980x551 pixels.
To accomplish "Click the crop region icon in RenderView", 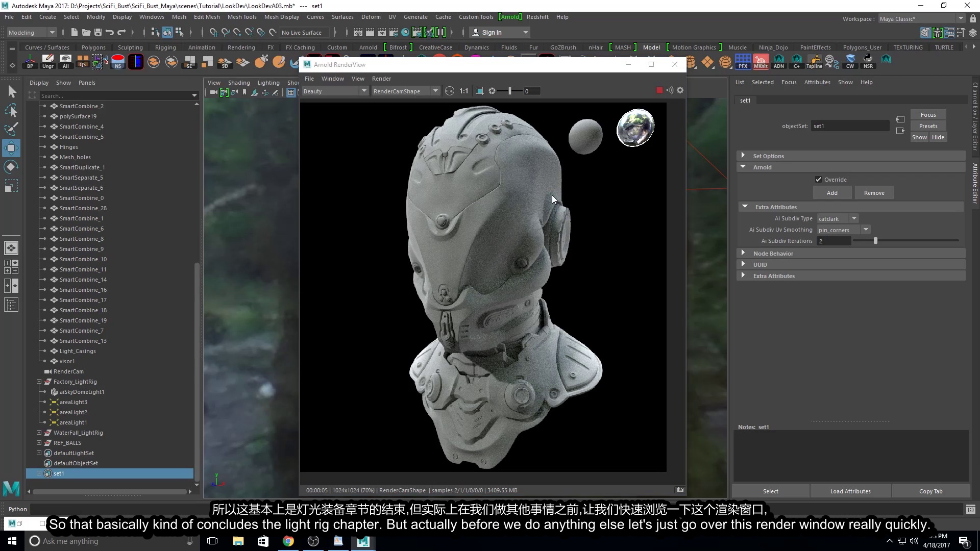I will 480,91.
